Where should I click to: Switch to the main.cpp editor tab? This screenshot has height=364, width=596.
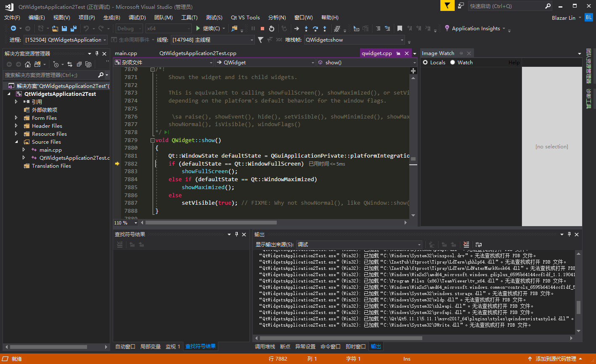pyautogui.click(x=126, y=53)
